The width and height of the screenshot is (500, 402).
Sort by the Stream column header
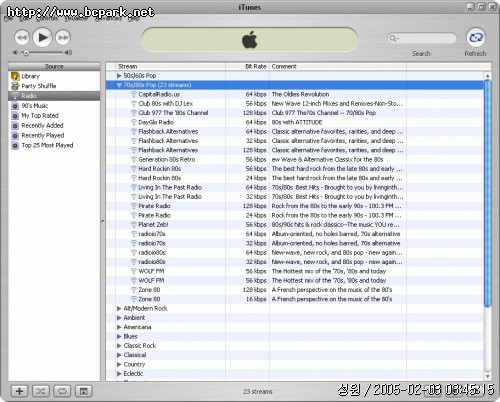pos(170,66)
